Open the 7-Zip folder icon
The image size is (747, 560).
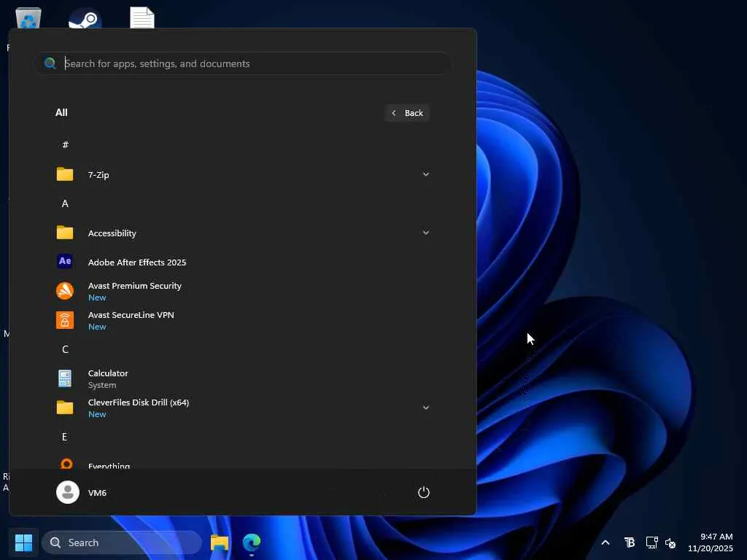click(65, 174)
